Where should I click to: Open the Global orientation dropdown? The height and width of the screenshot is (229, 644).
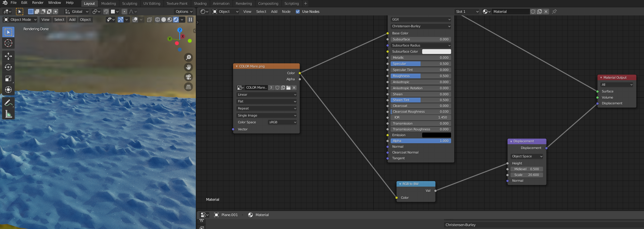click(77, 12)
